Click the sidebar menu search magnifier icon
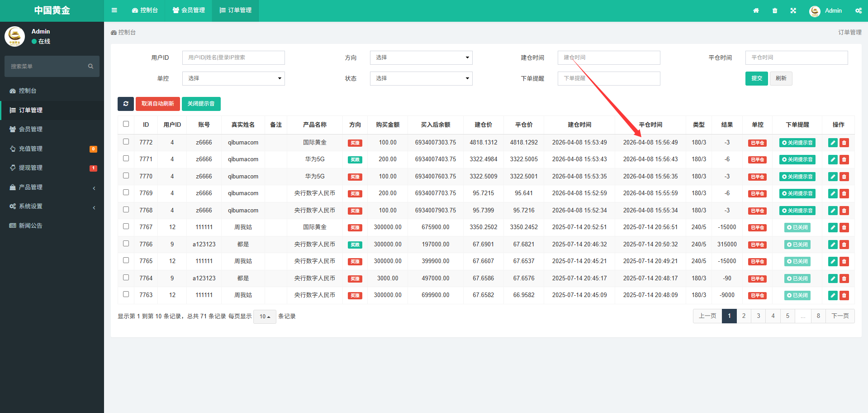The image size is (868, 413). [x=90, y=67]
